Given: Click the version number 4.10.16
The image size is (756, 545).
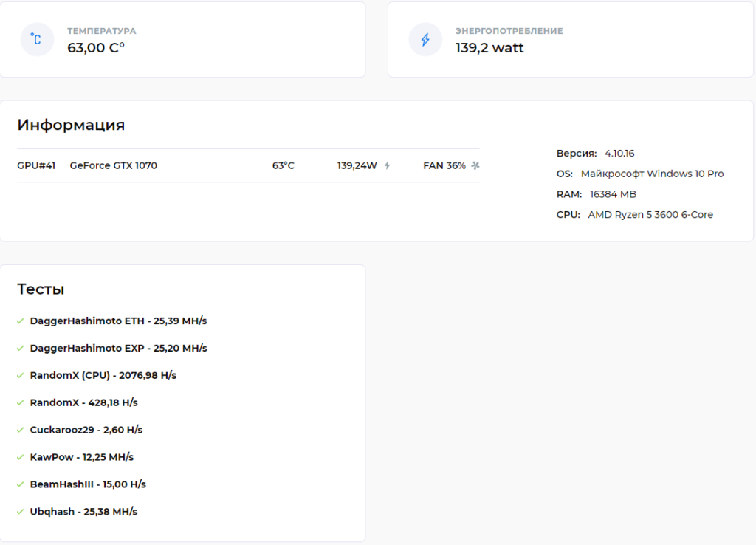Looking at the screenshot, I should click(619, 154).
